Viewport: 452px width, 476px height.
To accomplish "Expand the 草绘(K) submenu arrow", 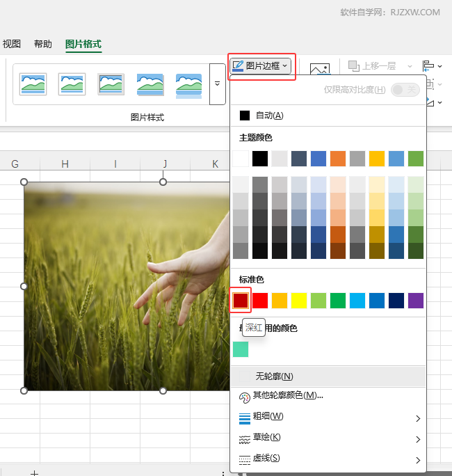I will click(418, 439).
